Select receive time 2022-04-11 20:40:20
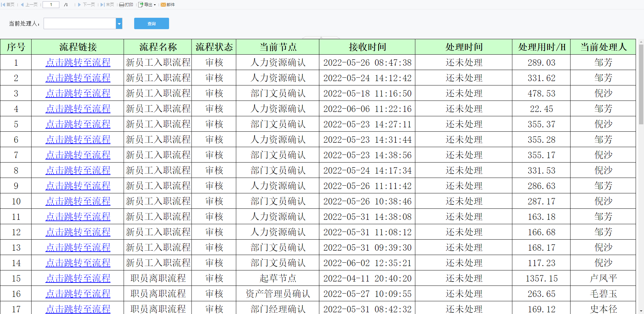 [367, 278]
